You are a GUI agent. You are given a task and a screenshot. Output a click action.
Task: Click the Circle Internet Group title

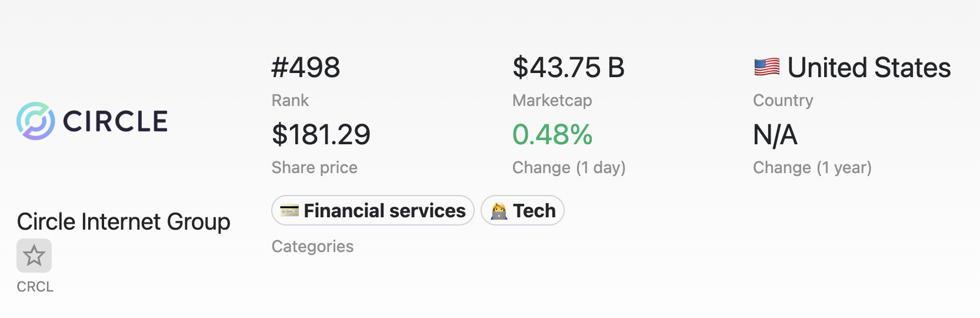(x=124, y=222)
